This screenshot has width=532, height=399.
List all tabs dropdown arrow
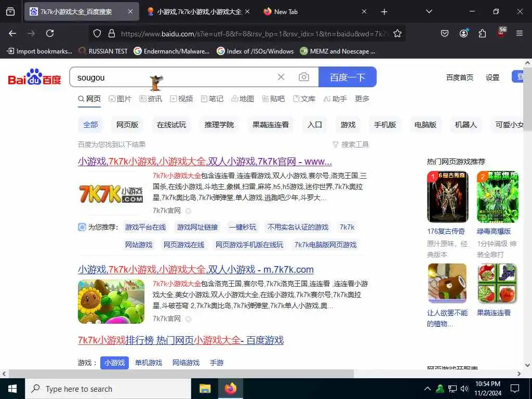429,11
